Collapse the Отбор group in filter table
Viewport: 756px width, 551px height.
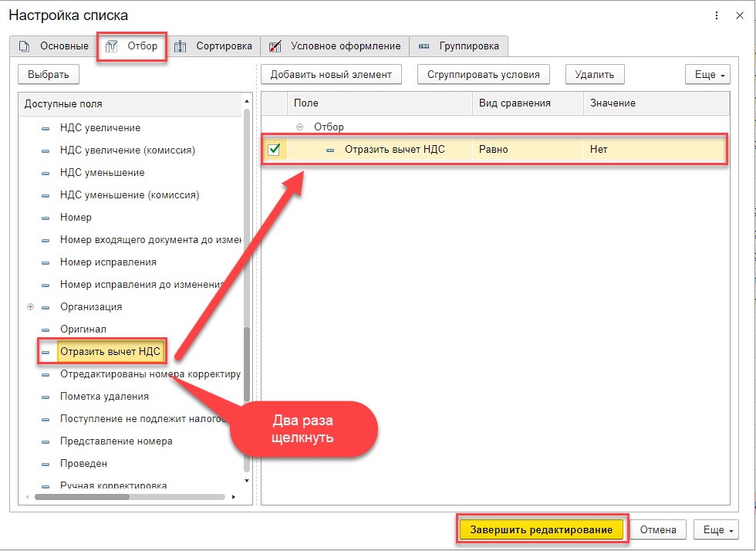[299, 127]
